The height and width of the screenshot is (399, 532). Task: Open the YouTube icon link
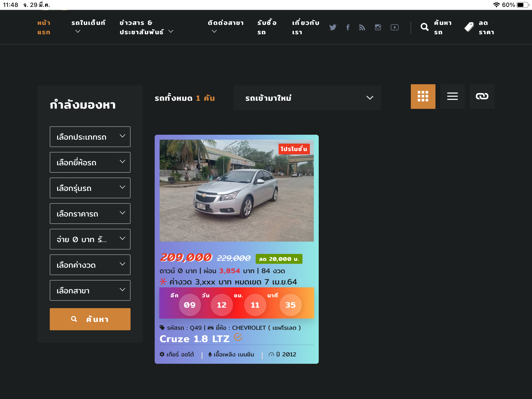coord(395,27)
